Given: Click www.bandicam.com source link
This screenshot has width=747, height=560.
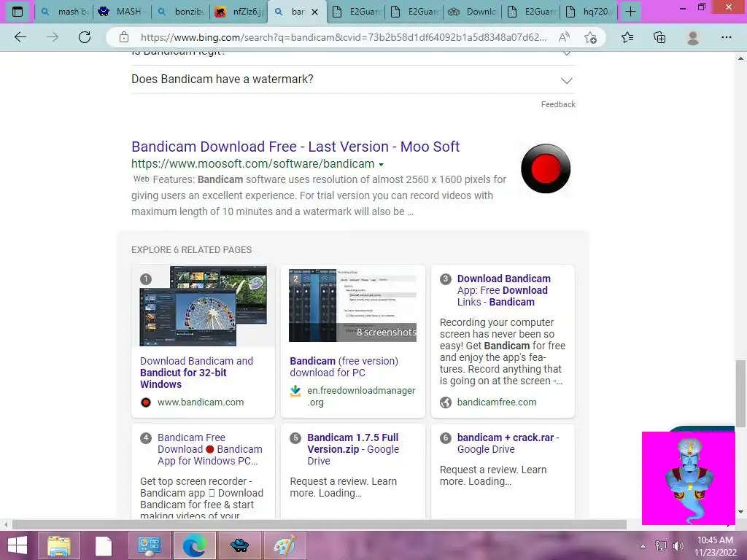Looking at the screenshot, I should tap(201, 402).
